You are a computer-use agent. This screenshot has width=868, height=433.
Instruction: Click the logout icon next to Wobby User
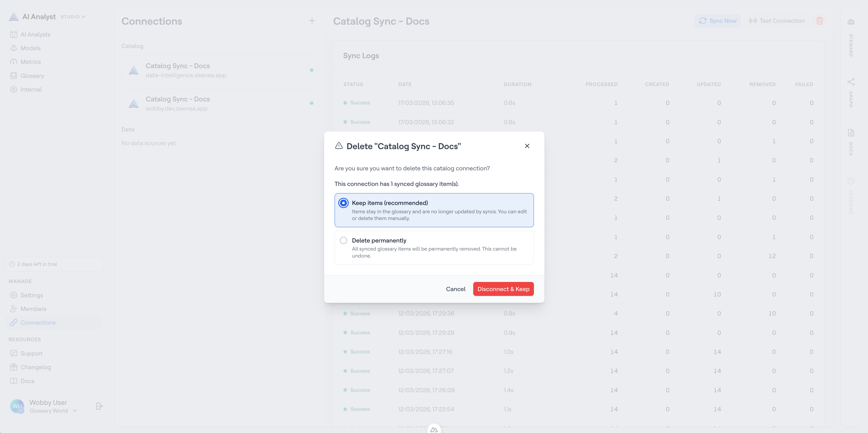tap(99, 406)
